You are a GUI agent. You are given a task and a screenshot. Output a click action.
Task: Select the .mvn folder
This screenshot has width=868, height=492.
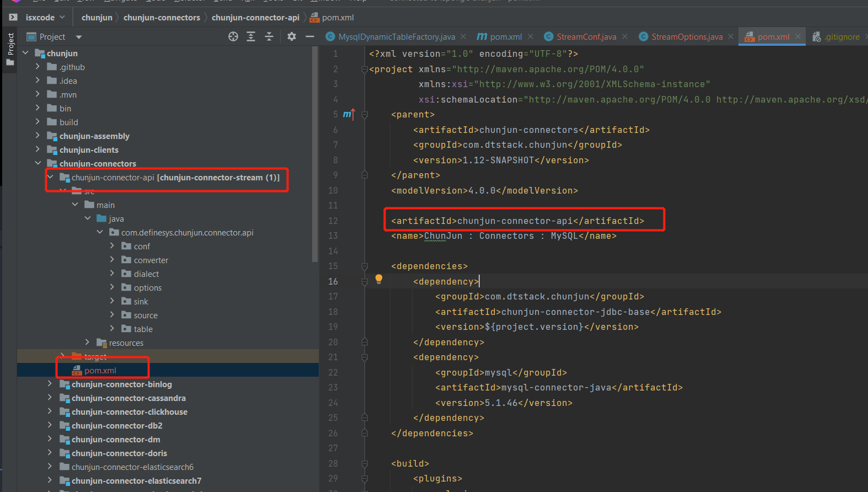tap(68, 95)
